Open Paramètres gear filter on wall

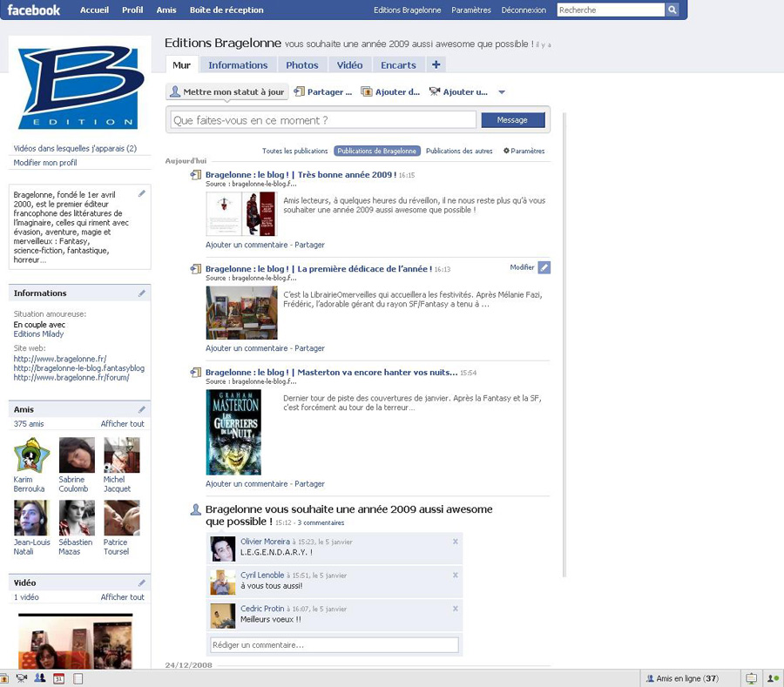tap(524, 151)
